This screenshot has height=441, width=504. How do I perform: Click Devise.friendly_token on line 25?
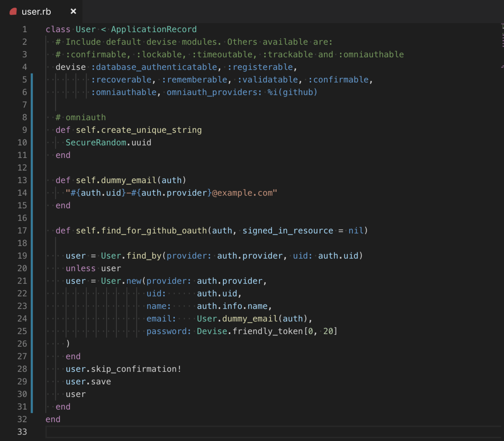point(249,331)
